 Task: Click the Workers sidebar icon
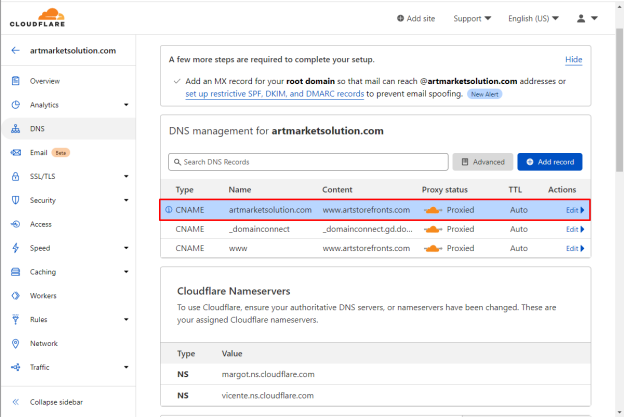tap(16, 296)
